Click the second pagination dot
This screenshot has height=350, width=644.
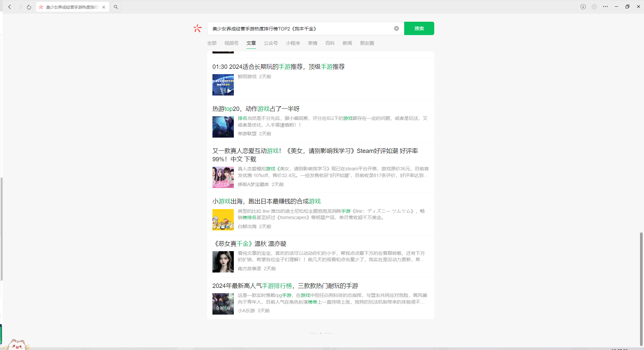[x=321, y=333]
